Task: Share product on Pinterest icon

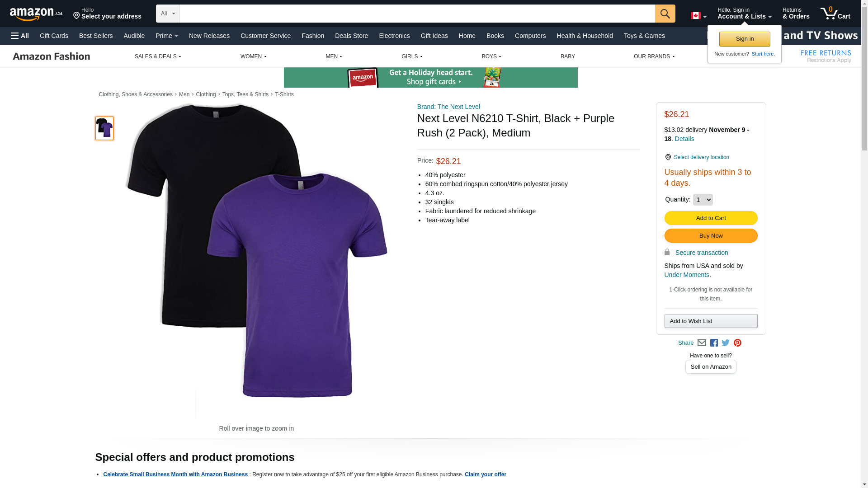Action: (x=737, y=343)
